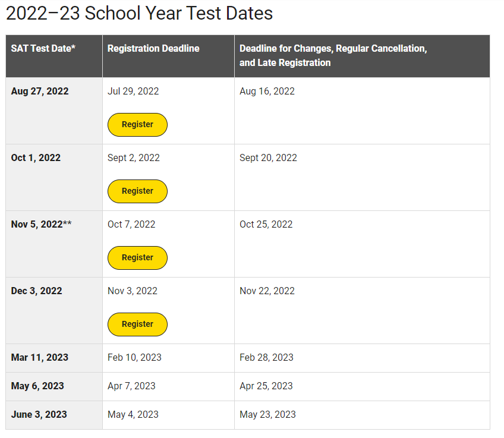Register for the Aug 27, 2022 SAT
The width and height of the screenshot is (504, 438).
137,125
